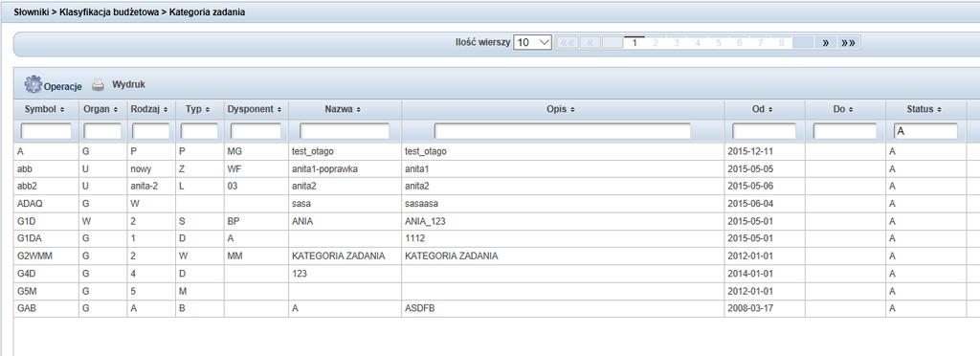Sort by the Symbol column arrows

click(x=62, y=109)
